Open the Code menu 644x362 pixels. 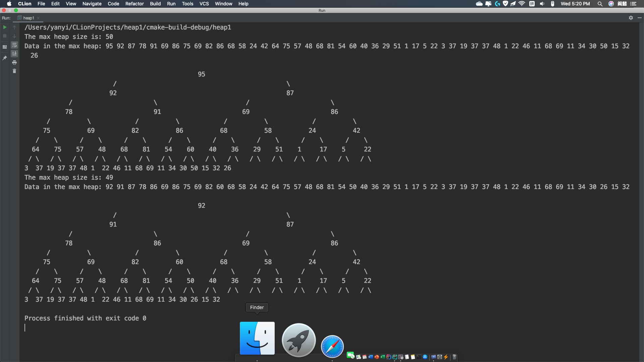tap(113, 4)
